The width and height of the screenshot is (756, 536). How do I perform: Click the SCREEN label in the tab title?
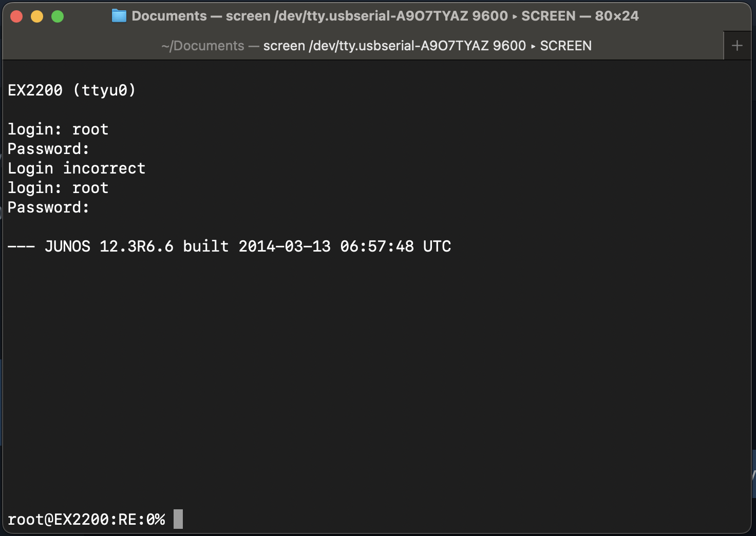[x=565, y=46]
